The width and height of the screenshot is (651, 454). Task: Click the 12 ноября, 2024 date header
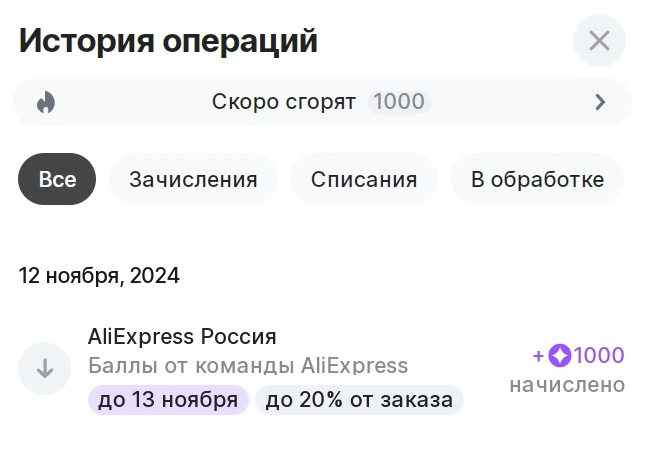[99, 276]
